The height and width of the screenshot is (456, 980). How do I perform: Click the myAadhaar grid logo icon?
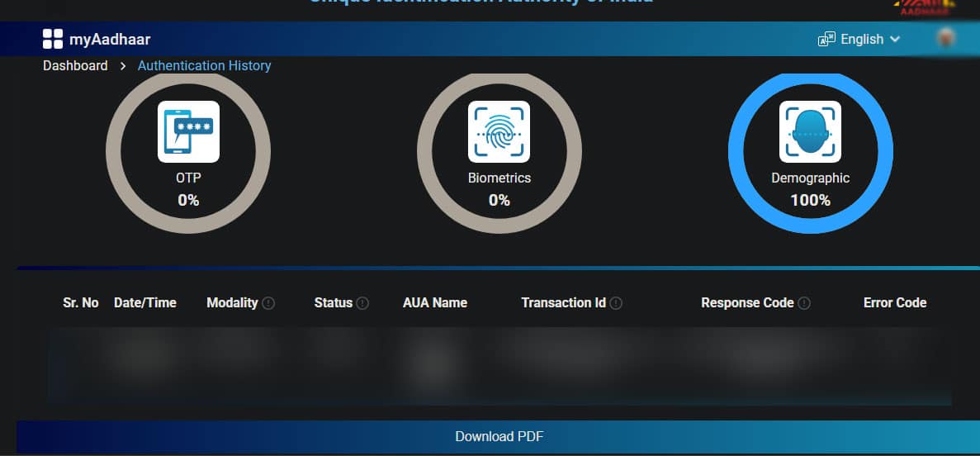pos(53,39)
